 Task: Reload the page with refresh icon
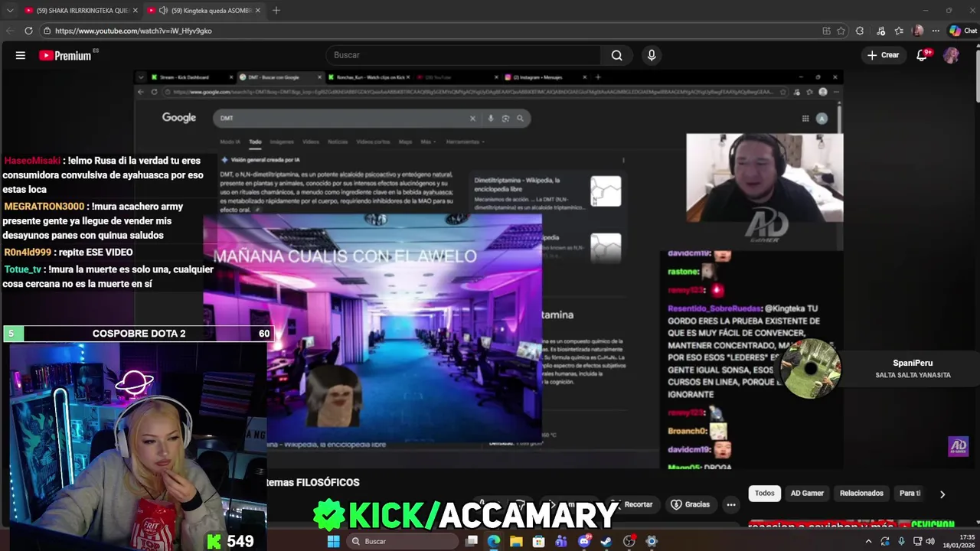tap(28, 31)
